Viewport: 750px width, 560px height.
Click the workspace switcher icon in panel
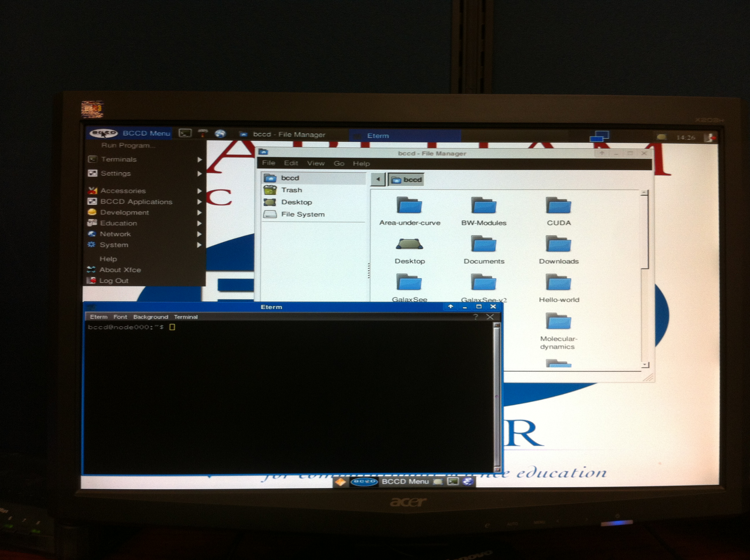pyautogui.click(x=599, y=137)
